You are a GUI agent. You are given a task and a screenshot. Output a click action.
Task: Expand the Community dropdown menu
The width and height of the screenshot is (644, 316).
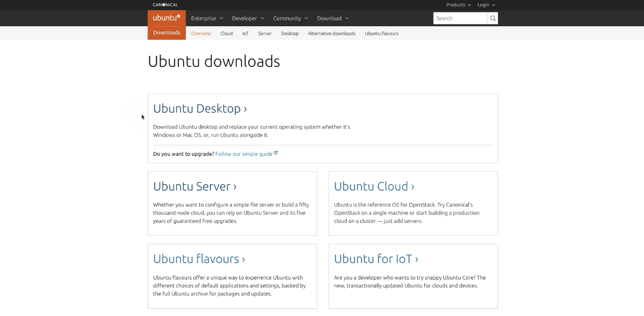[x=290, y=18]
